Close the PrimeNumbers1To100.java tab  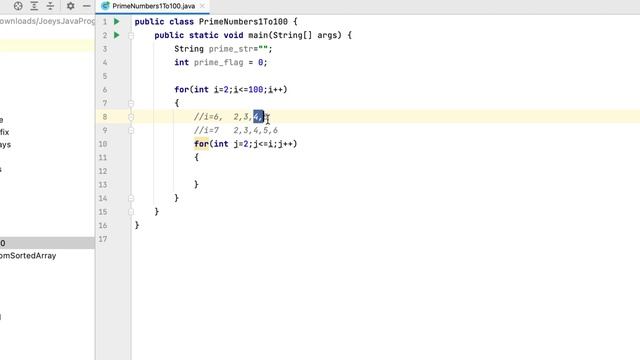pos(202,6)
